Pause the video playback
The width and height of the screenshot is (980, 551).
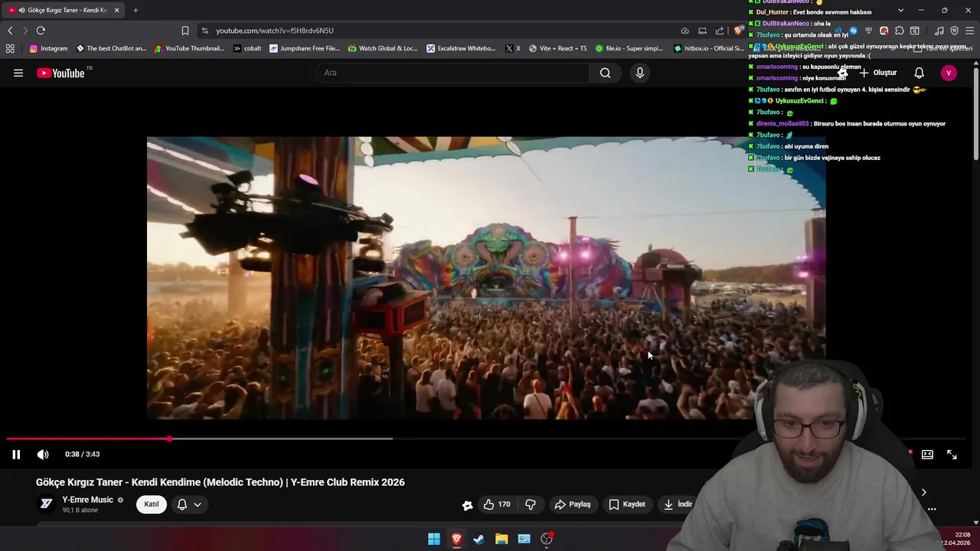click(16, 454)
